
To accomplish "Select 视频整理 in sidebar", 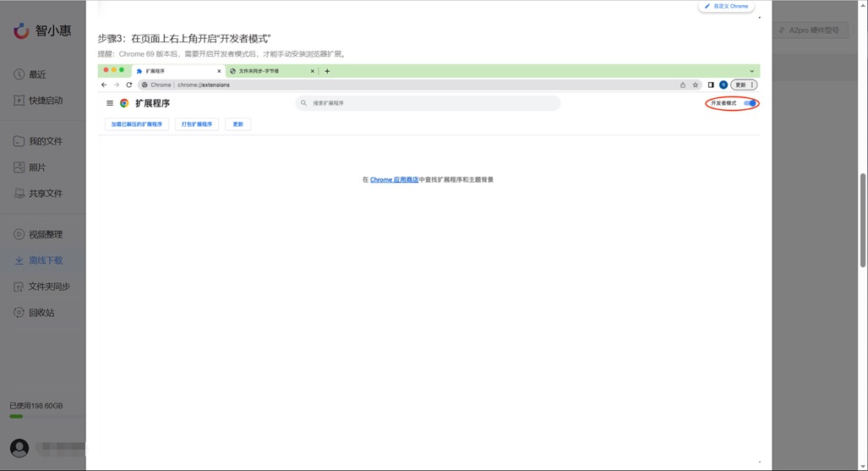I will 45,234.
